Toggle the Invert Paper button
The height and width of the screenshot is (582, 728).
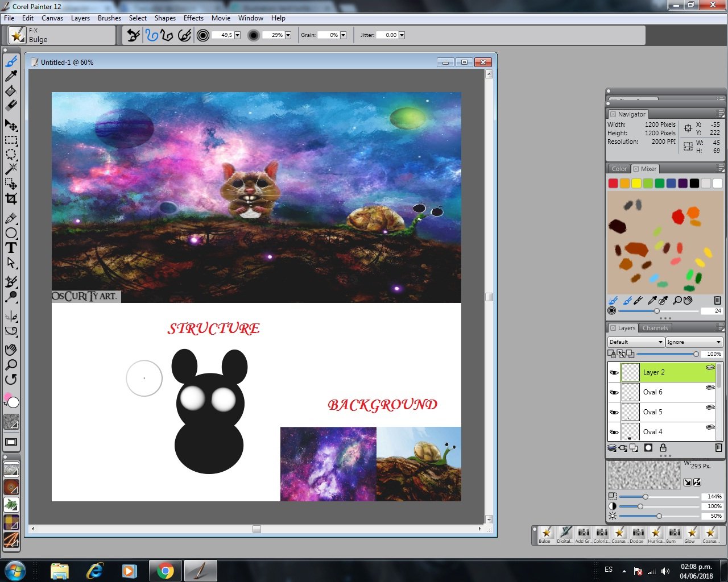coord(697,482)
